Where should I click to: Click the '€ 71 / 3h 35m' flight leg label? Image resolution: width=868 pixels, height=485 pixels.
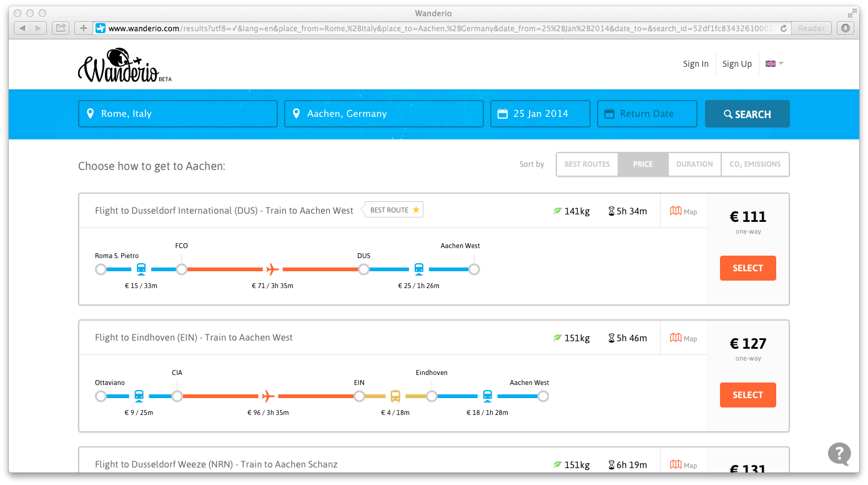pos(272,286)
